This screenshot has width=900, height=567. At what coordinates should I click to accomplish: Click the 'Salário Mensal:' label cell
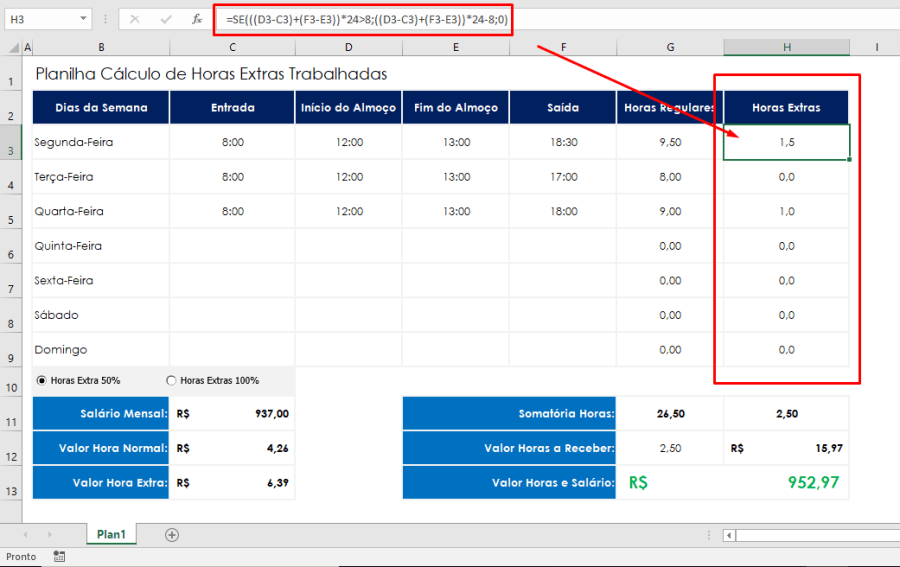point(101,413)
